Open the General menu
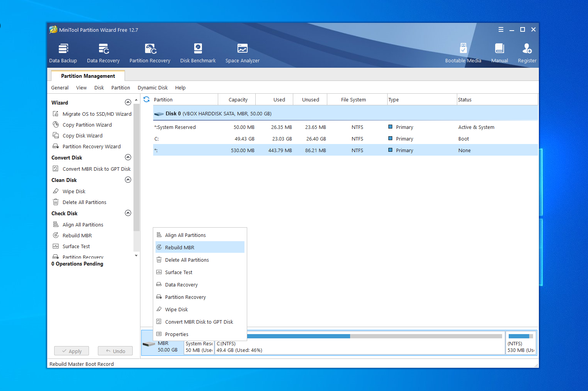The width and height of the screenshot is (588, 391). [60, 88]
